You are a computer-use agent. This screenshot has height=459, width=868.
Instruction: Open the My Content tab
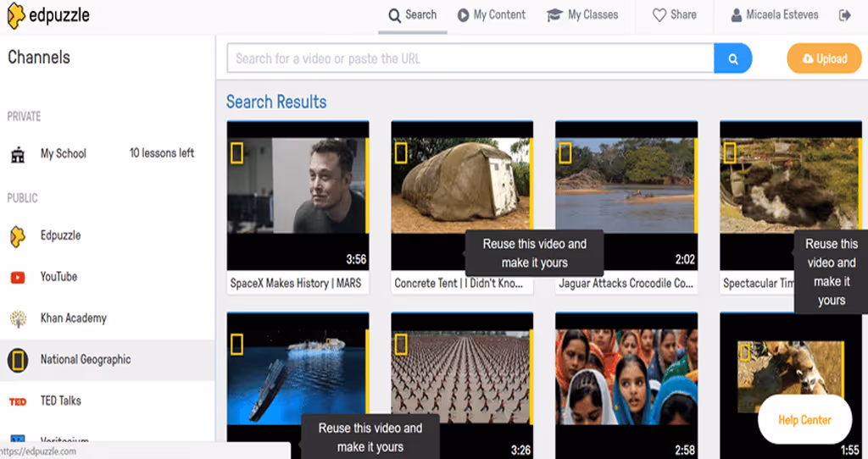[491, 15]
